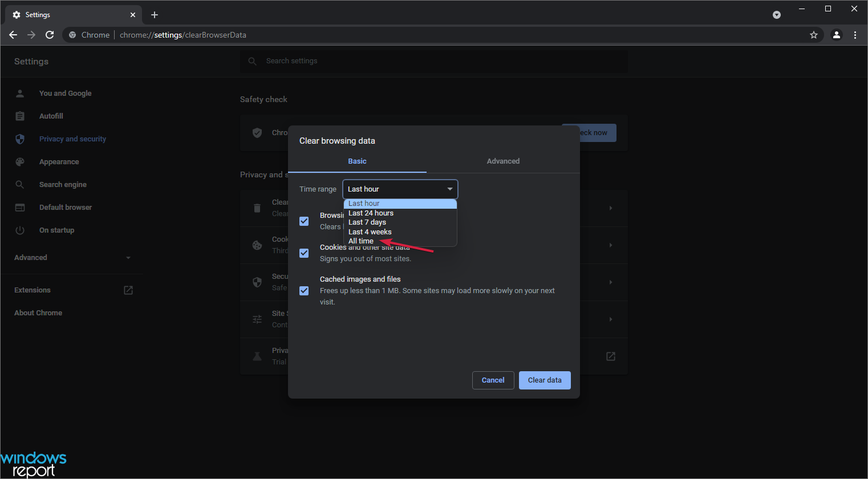
Task: Switch to the Advanced tab in dialog
Action: 503,161
